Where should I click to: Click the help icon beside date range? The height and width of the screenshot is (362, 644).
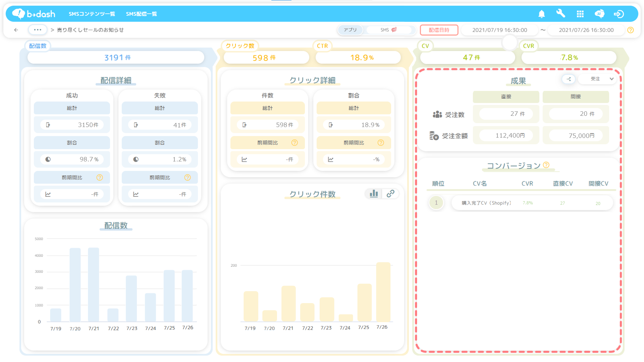630,30
